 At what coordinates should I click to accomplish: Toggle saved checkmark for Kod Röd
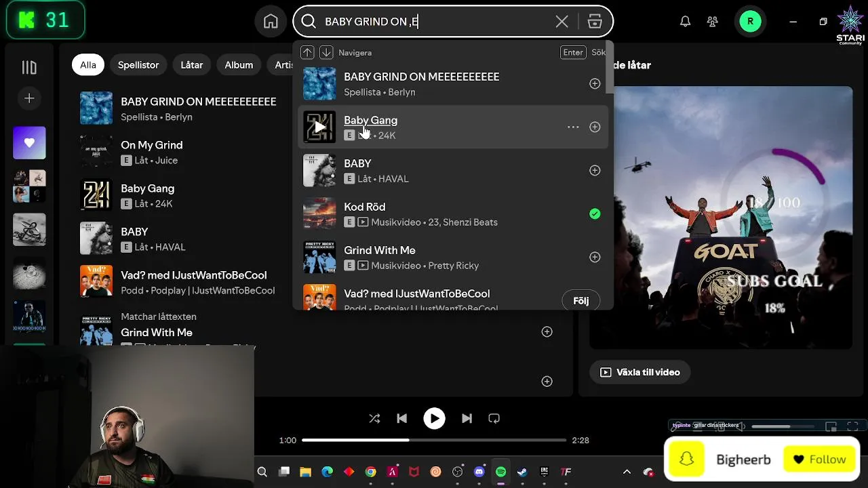[x=595, y=213]
